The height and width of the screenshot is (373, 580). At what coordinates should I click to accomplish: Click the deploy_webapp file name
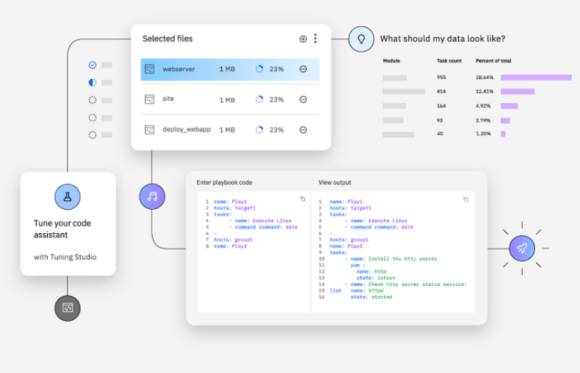[186, 129]
